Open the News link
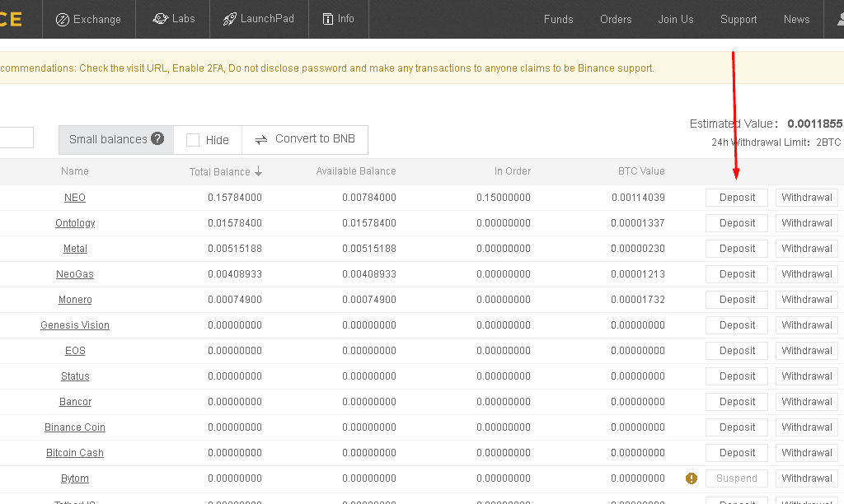 797,20
